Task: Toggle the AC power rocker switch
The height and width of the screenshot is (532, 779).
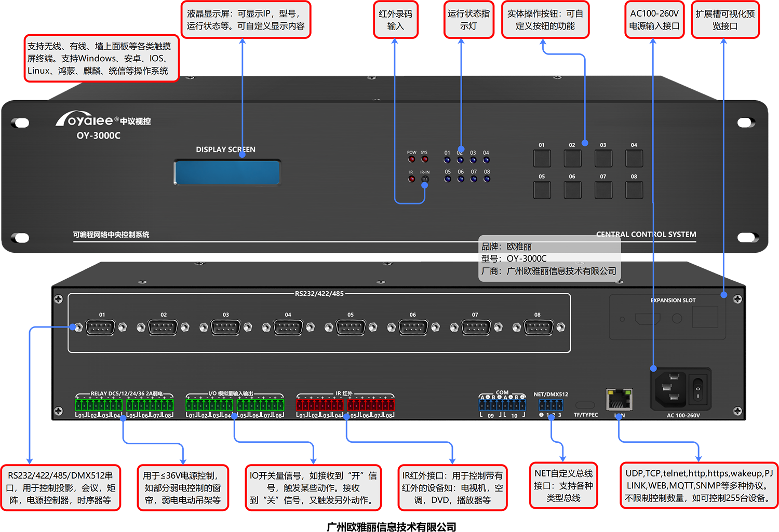Action: click(x=699, y=389)
